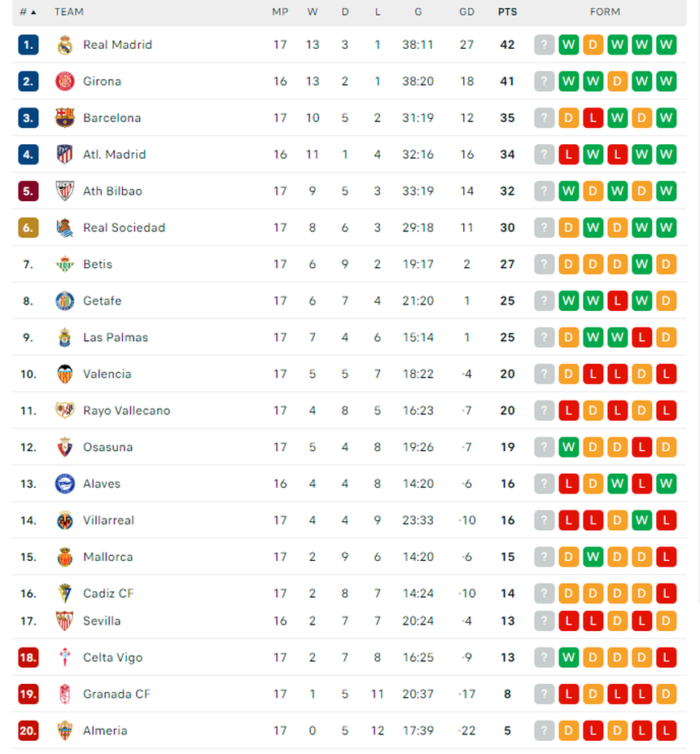The height and width of the screenshot is (754, 700).
Task: Click the TEAM column header
Action: coord(69,12)
